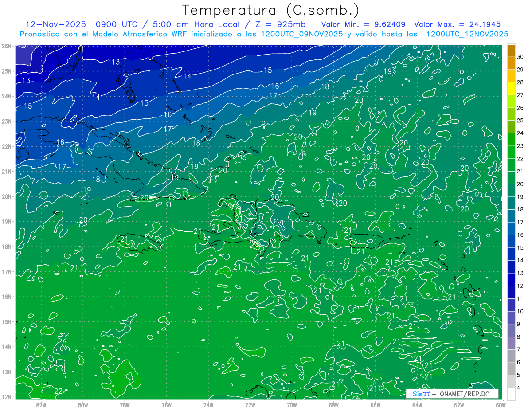The height and width of the screenshot is (411, 532).
Task: Click the legend swatch between 29 and 30
Action: coord(511,63)
